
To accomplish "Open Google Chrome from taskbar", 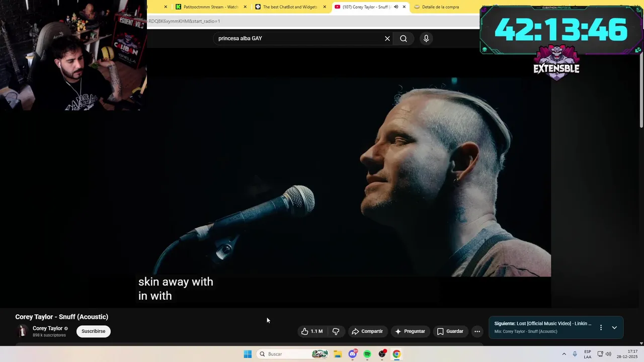I will 396,354.
